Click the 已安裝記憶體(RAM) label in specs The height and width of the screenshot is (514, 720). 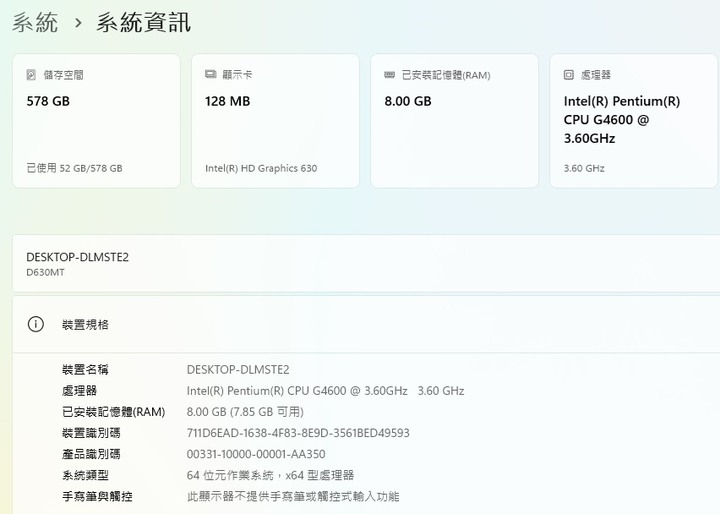(x=113, y=412)
